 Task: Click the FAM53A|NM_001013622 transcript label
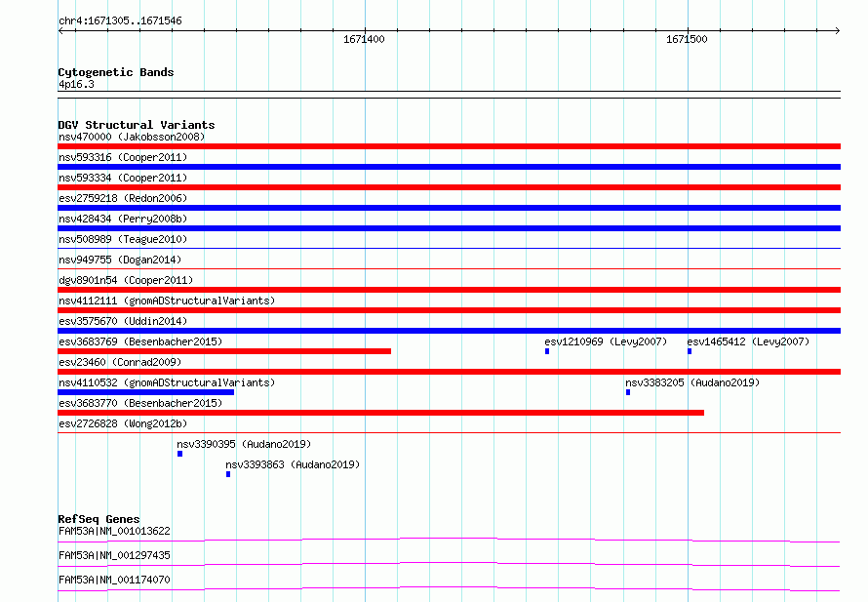click(x=114, y=531)
